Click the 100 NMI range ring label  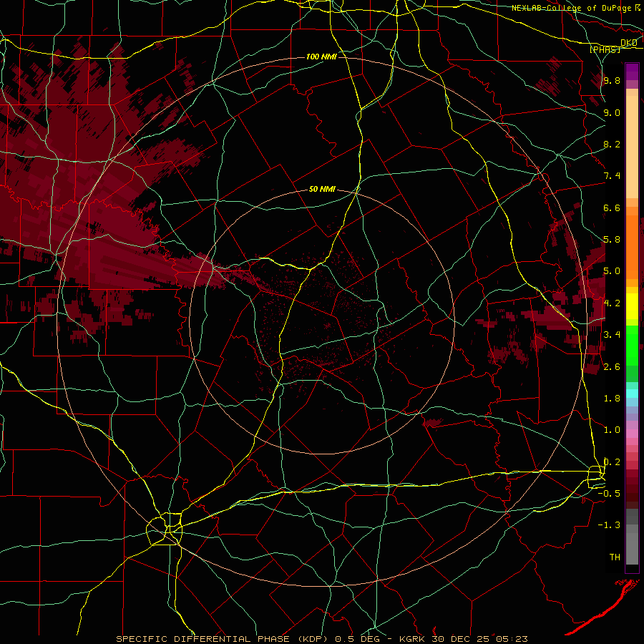321,57
